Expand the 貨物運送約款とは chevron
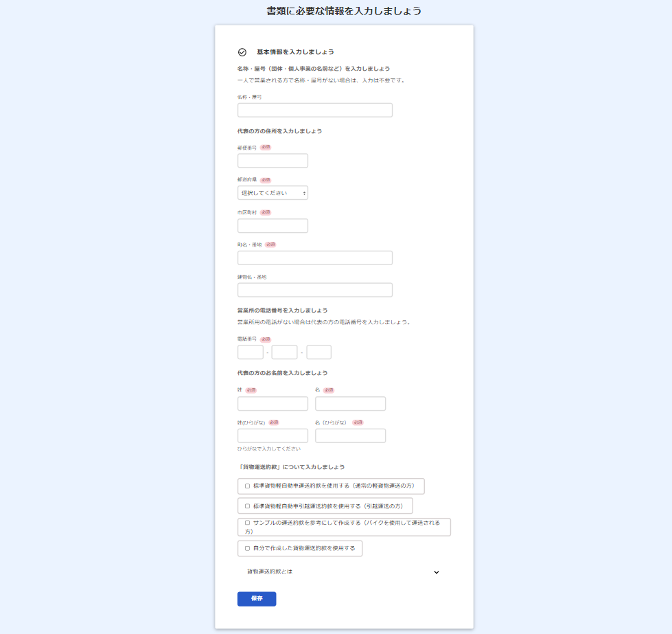Viewport: 672px width, 634px height. [437, 572]
